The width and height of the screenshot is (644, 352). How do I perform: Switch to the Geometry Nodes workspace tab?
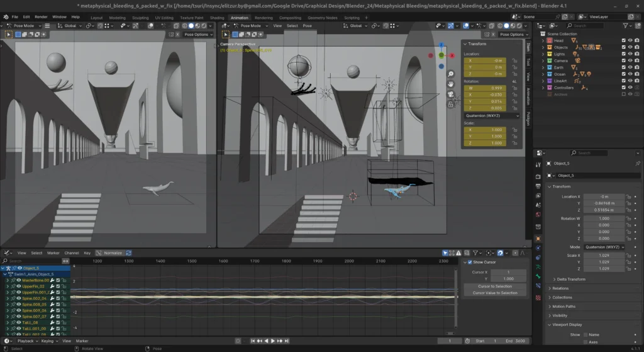(x=323, y=18)
